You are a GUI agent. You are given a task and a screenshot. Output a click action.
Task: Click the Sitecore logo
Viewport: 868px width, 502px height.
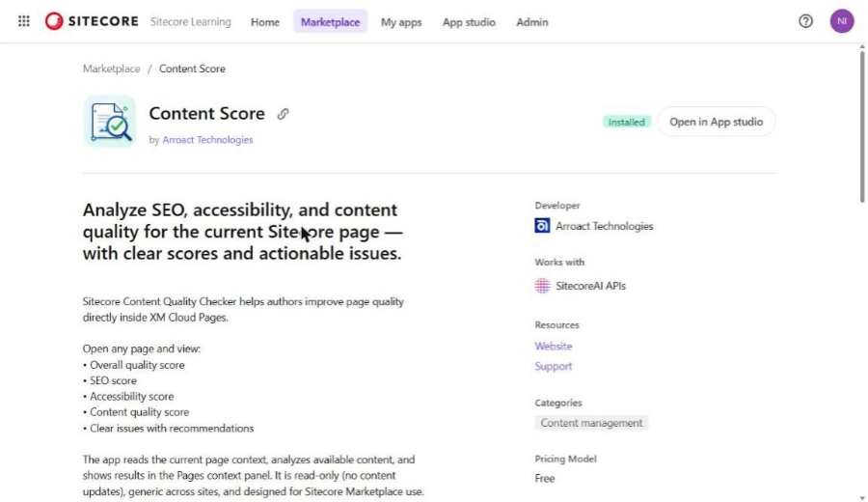(x=92, y=21)
